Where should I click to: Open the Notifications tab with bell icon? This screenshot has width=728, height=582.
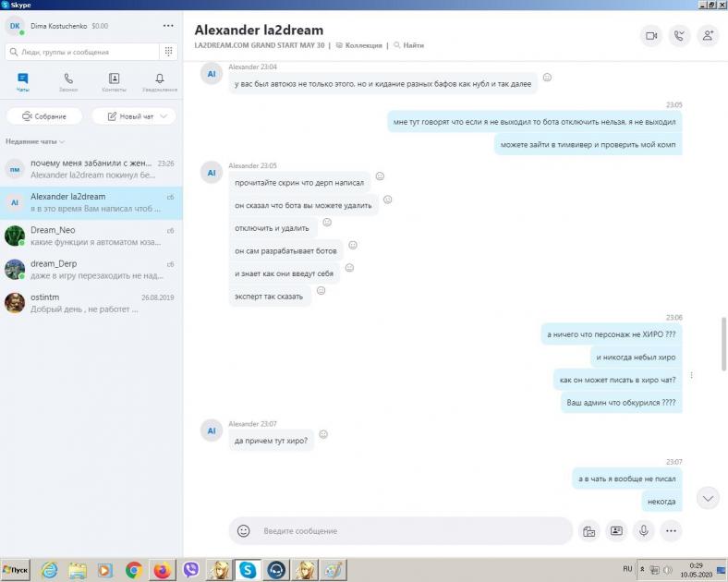coord(160,82)
